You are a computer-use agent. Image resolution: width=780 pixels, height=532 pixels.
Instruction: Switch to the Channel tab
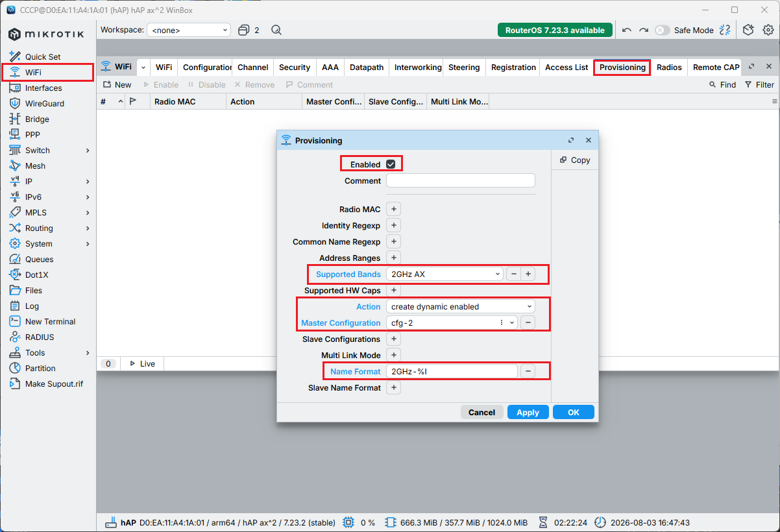pyautogui.click(x=253, y=67)
